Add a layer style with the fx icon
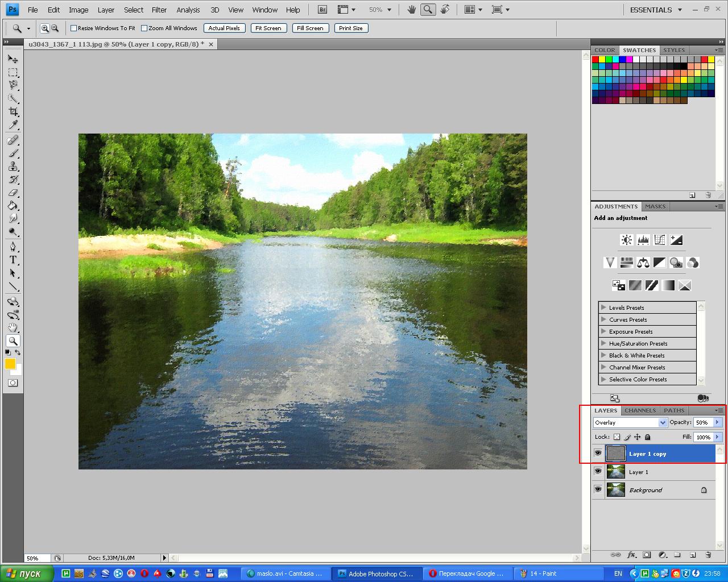 pyautogui.click(x=631, y=555)
